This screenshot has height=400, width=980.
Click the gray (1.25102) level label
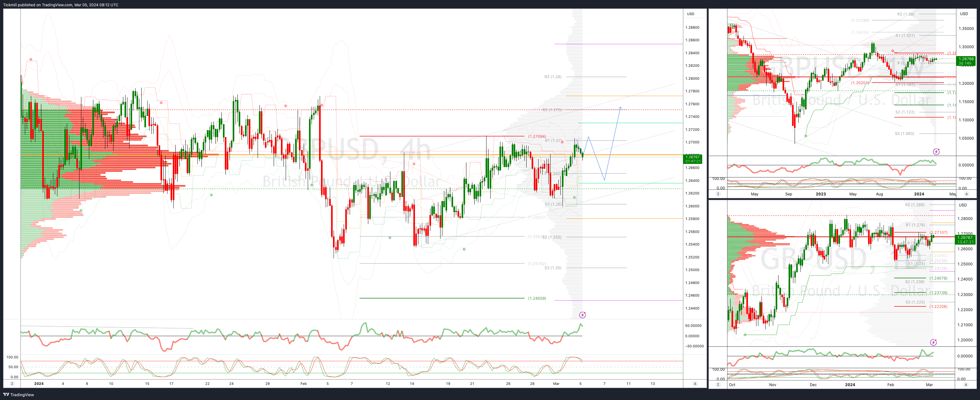pyautogui.click(x=537, y=264)
